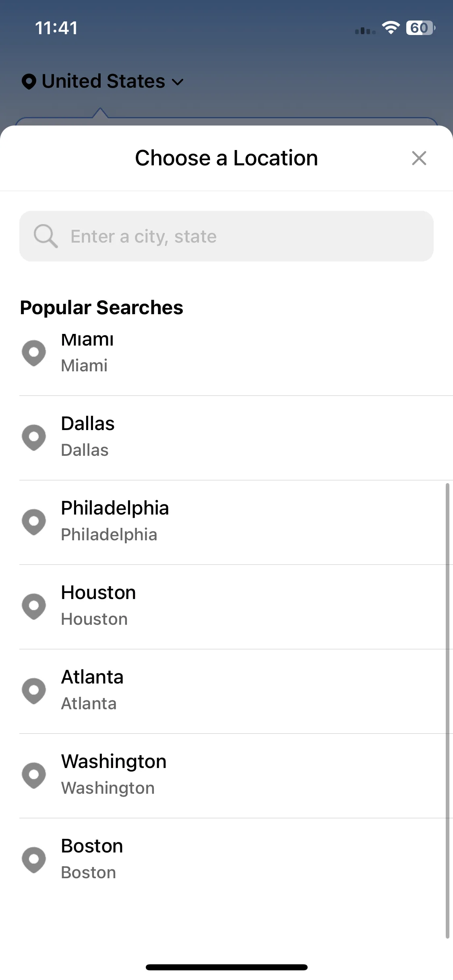Expand the United States location dropdown chevron

[178, 82]
